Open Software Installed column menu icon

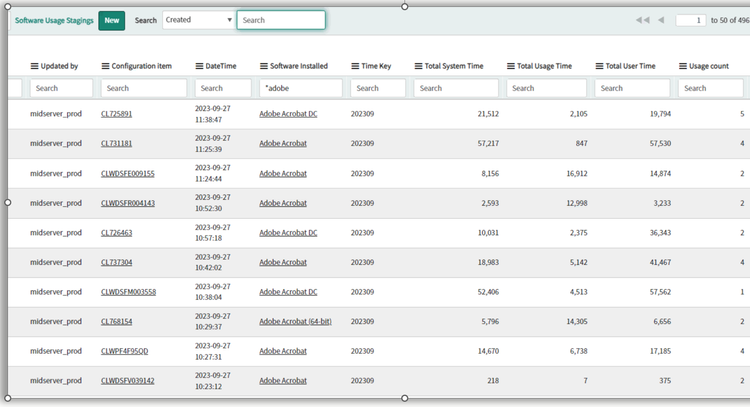pyautogui.click(x=264, y=66)
